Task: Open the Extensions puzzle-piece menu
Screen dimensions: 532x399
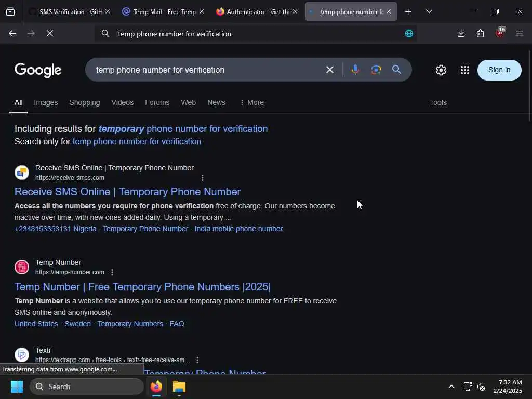Action: click(x=481, y=34)
